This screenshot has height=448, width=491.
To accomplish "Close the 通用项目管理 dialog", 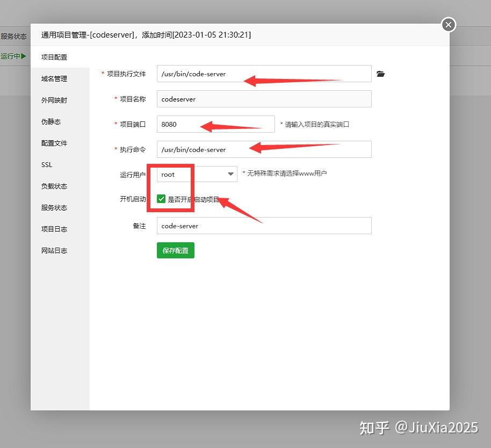I will pos(448,24).
